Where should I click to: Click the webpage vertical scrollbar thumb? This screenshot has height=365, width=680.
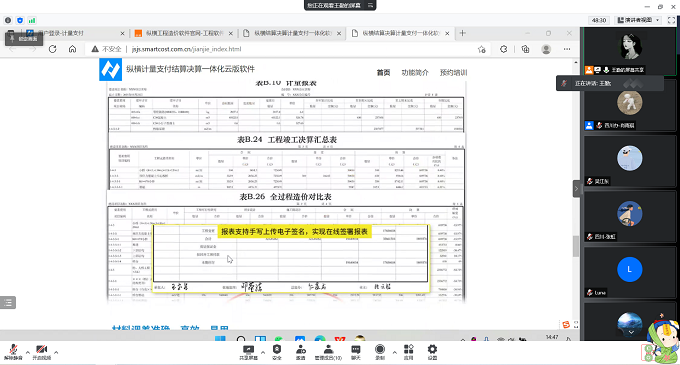(576, 246)
